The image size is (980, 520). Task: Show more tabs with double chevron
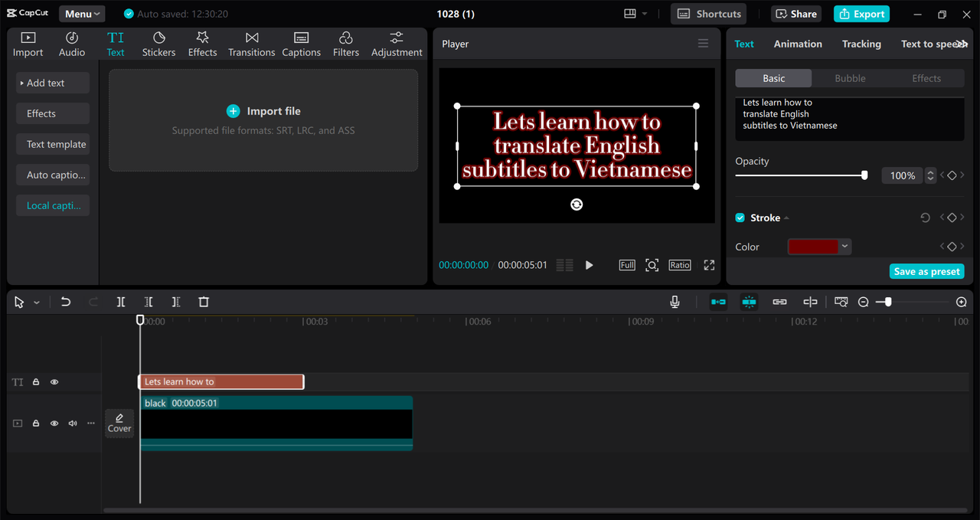pos(962,44)
